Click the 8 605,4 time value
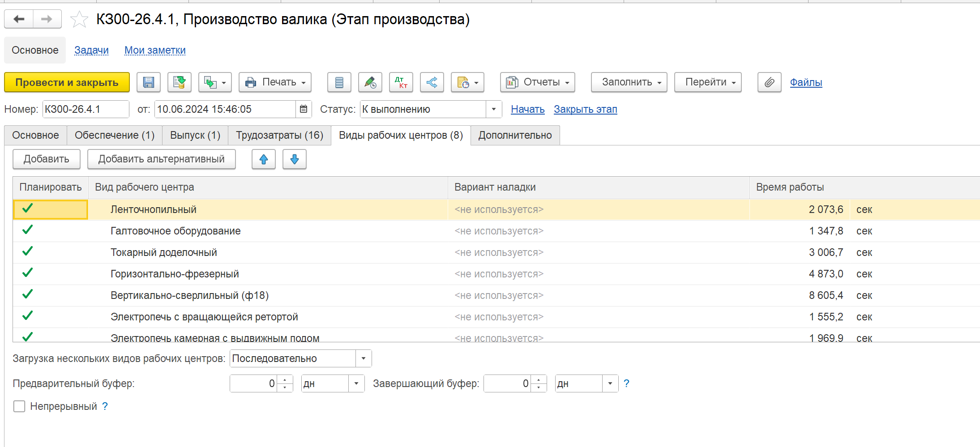The height and width of the screenshot is (447, 980). pos(826,295)
